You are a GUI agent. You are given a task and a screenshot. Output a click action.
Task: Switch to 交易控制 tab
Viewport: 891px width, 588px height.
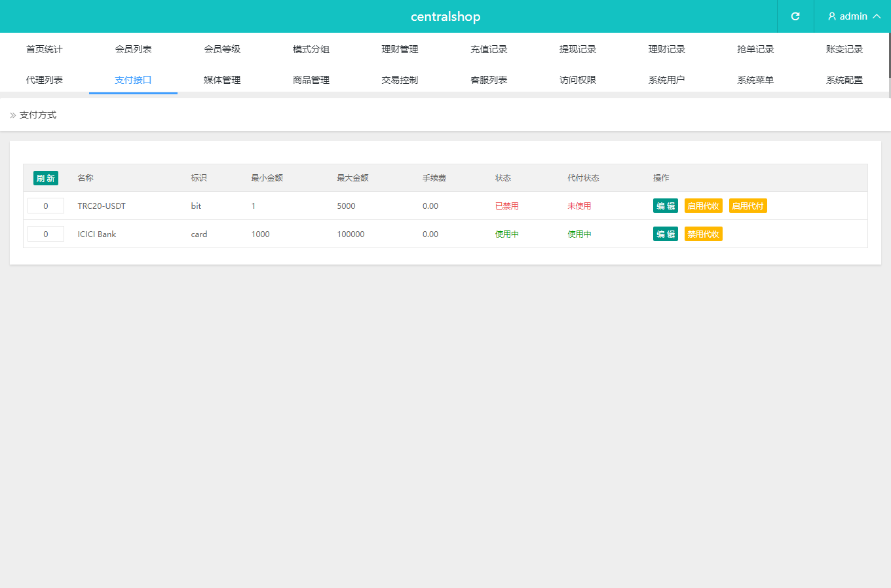[x=400, y=80]
